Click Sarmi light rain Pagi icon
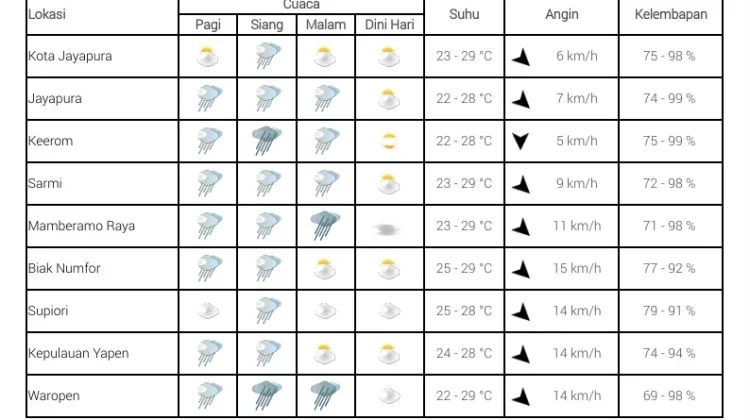The image size is (750, 420). pyautogui.click(x=210, y=183)
